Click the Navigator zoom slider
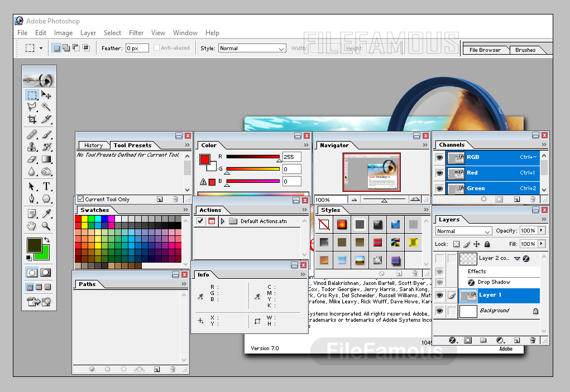This screenshot has width=570, height=392. (384, 199)
